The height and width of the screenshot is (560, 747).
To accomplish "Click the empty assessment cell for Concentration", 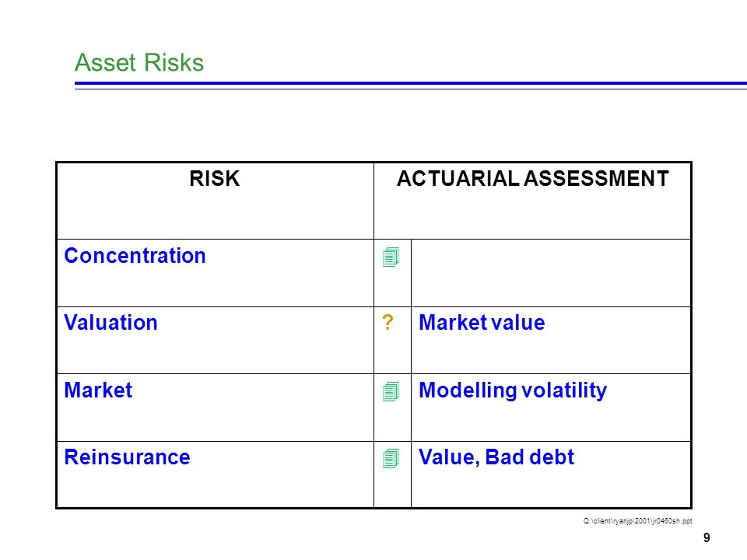I will (x=551, y=273).
